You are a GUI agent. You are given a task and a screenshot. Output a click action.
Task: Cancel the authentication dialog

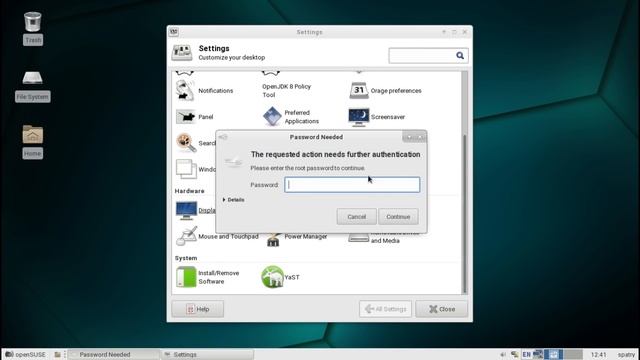coord(356,217)
